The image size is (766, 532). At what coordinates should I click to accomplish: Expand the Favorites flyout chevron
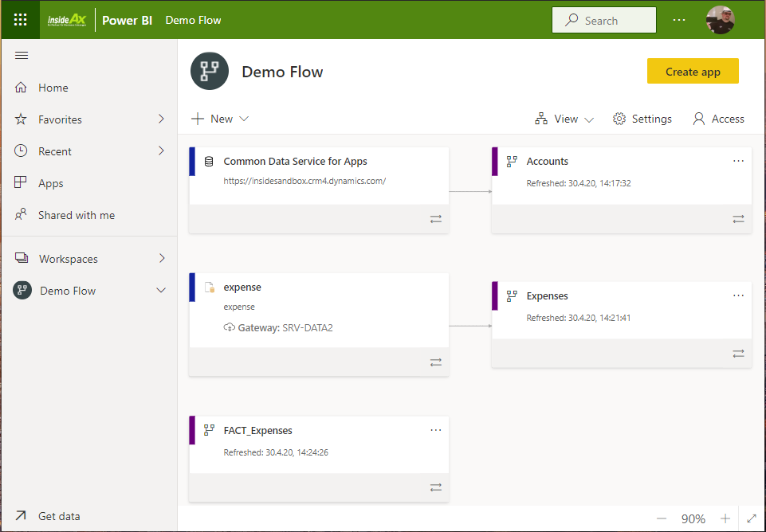click(161, 119)
